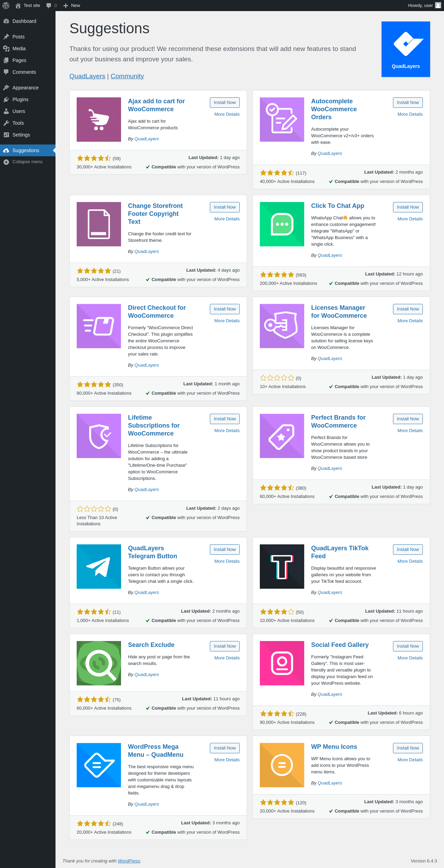
Task: View More Details for Licenses Manager
Action: 410,321
